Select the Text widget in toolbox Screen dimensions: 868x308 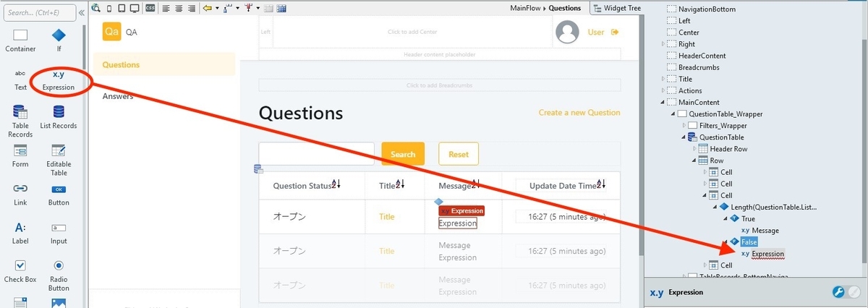click(x=20, y=79)
